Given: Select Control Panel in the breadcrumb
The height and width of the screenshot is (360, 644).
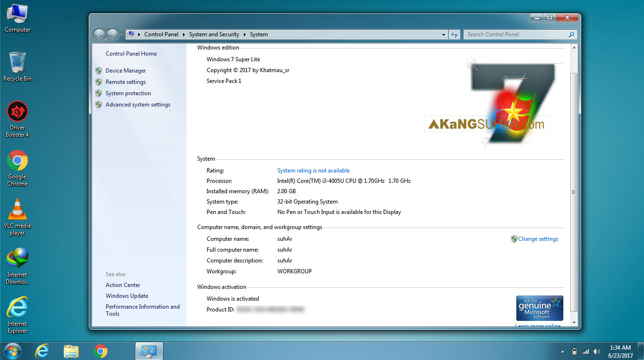Looking at the screenshot, I should tap(161, 34).
